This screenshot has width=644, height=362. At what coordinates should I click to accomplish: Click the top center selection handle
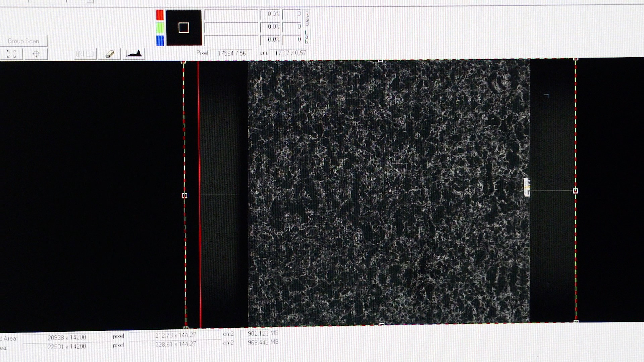coord(380,61)
